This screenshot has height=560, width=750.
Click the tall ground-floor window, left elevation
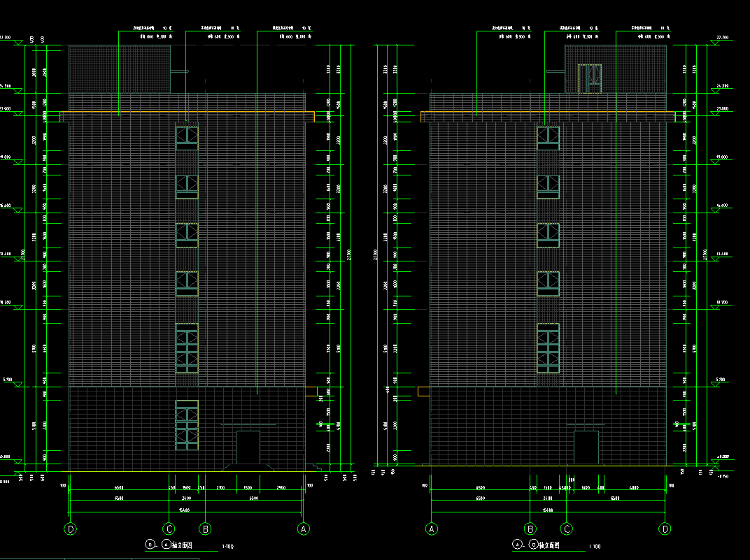pyautogui.click(x=187, y=424)
